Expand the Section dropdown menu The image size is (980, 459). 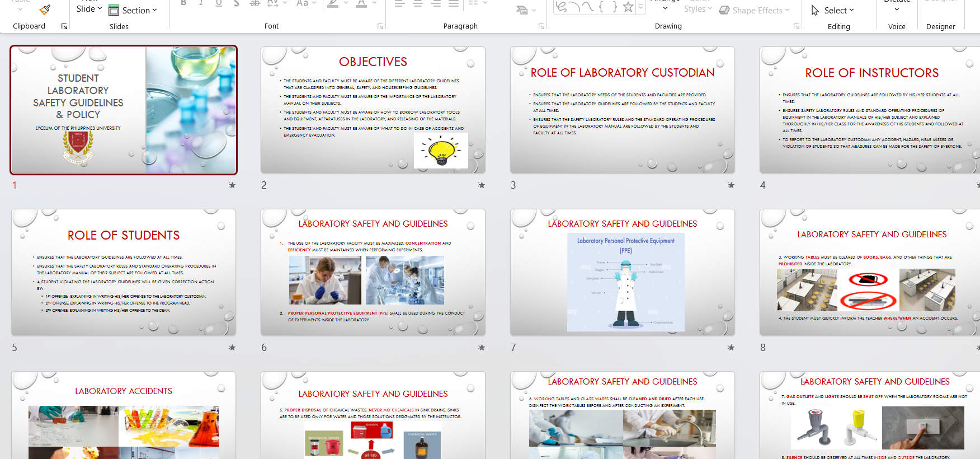154,10
